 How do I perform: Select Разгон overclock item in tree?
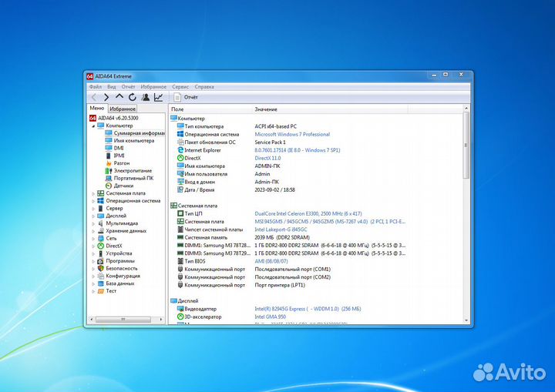[122, 163]
